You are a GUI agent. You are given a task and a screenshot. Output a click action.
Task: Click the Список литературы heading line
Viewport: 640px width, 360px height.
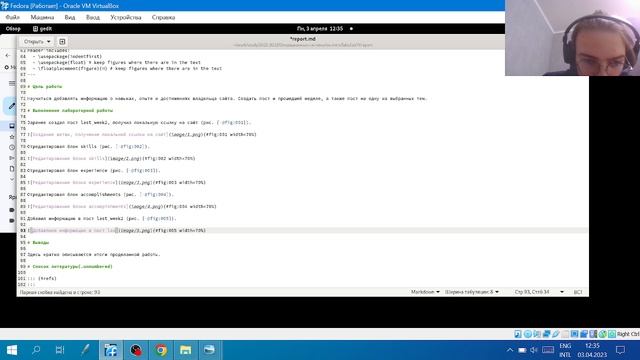click(x=70, y=267)
